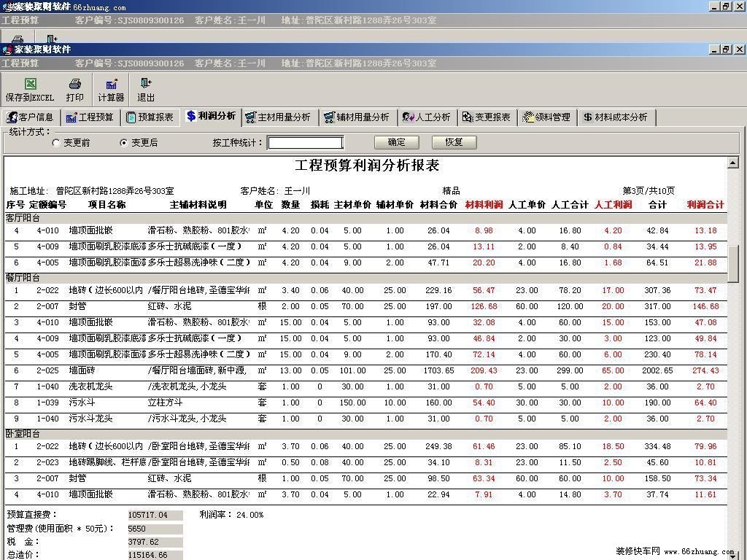Click the 卧室阳台 section row
Screen dimensions: 747x560
366,434
